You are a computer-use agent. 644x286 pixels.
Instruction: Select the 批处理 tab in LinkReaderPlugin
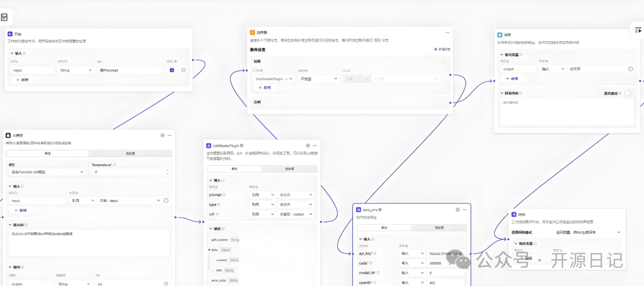pos(289,169)
